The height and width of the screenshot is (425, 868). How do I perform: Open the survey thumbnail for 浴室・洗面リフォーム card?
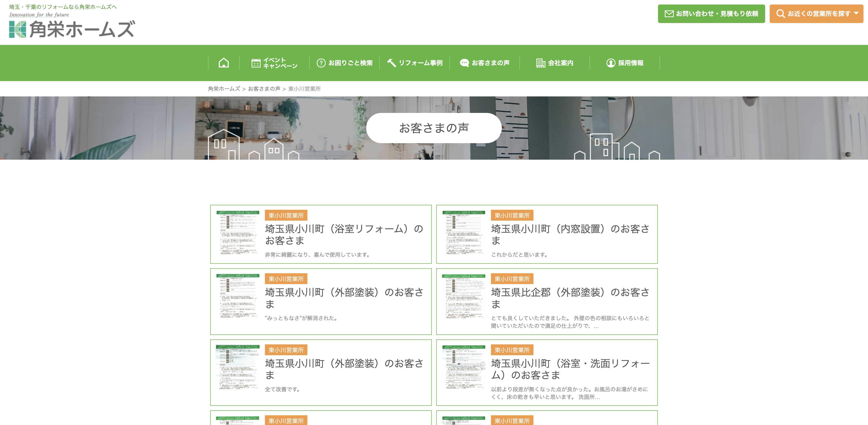coord(464,367)
